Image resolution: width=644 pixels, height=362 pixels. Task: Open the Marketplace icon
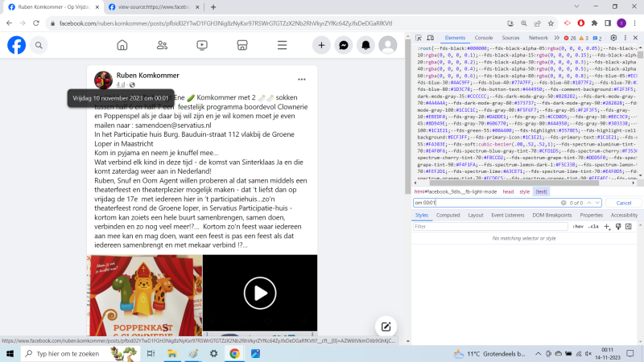click(x=242, y=45)
